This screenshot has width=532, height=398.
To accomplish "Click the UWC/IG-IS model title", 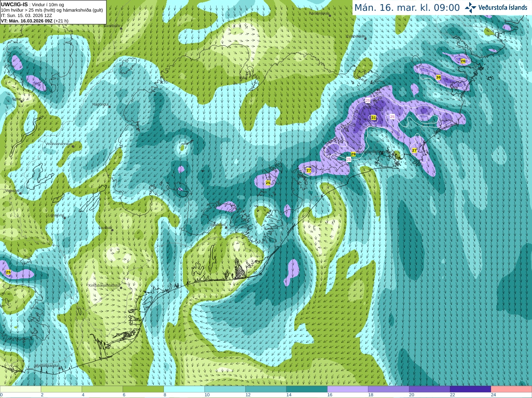I will 15,5.
